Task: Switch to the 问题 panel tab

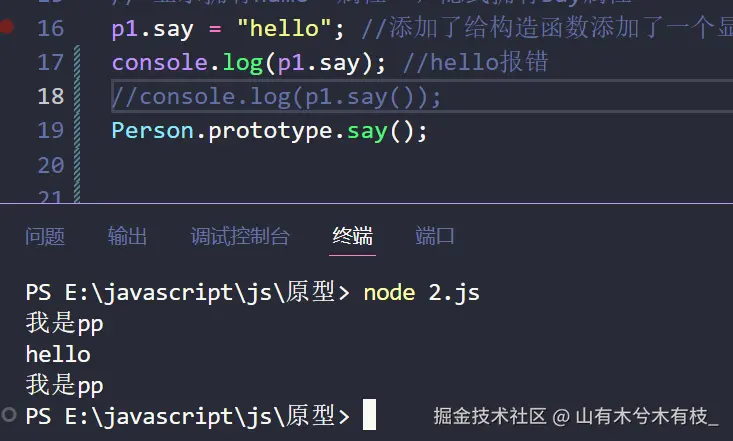Action: tap(45, 236)
